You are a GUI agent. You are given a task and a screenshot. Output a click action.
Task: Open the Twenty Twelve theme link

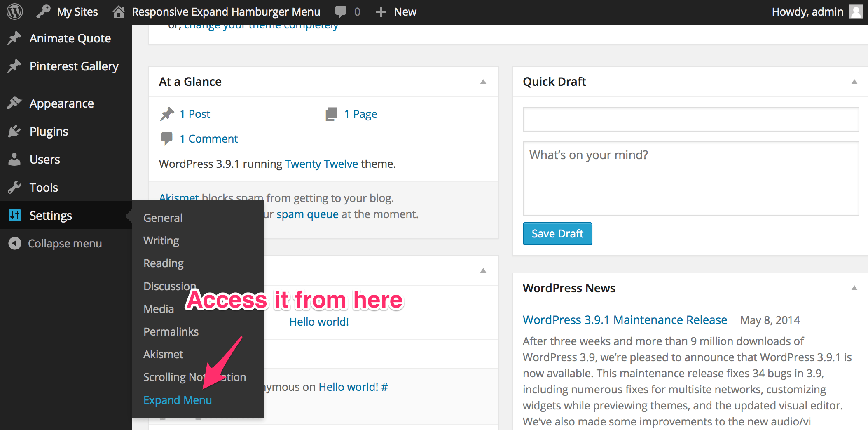coord(322,164)
